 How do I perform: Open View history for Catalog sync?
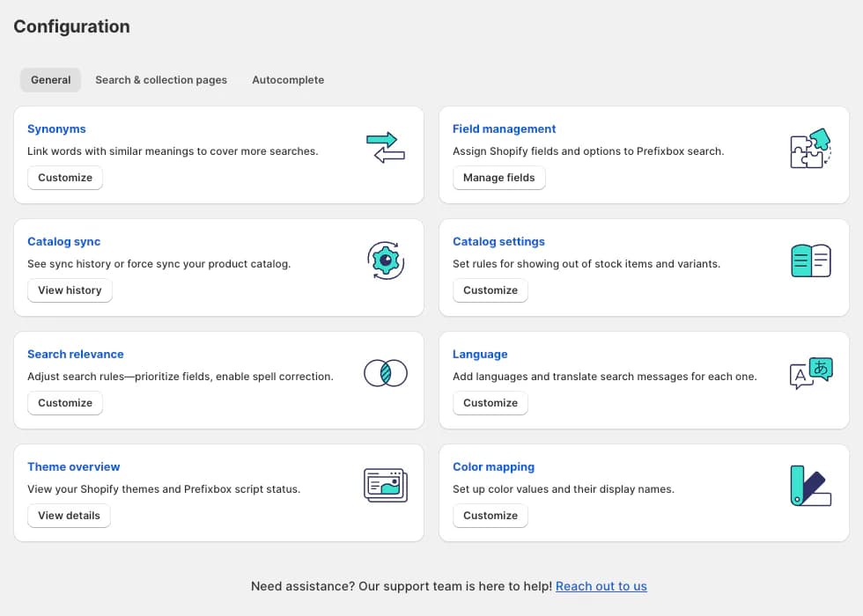click(70, 290)
